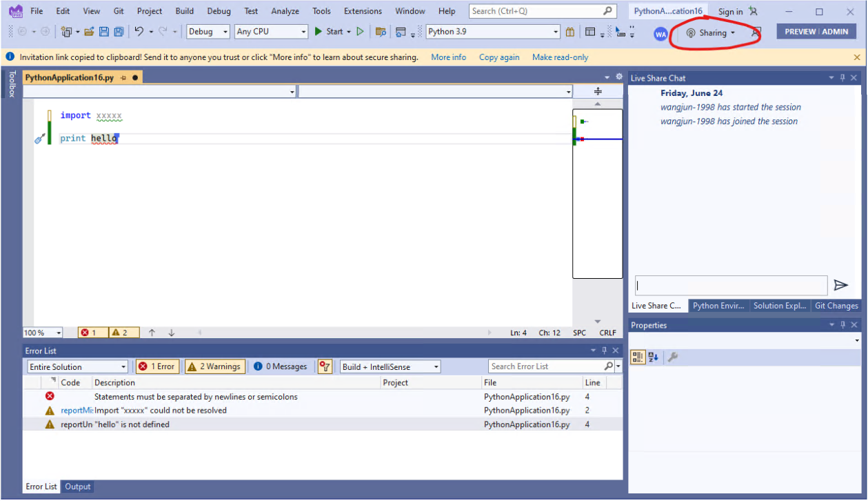Click the green Start debugging arrow

coord(317,32)
